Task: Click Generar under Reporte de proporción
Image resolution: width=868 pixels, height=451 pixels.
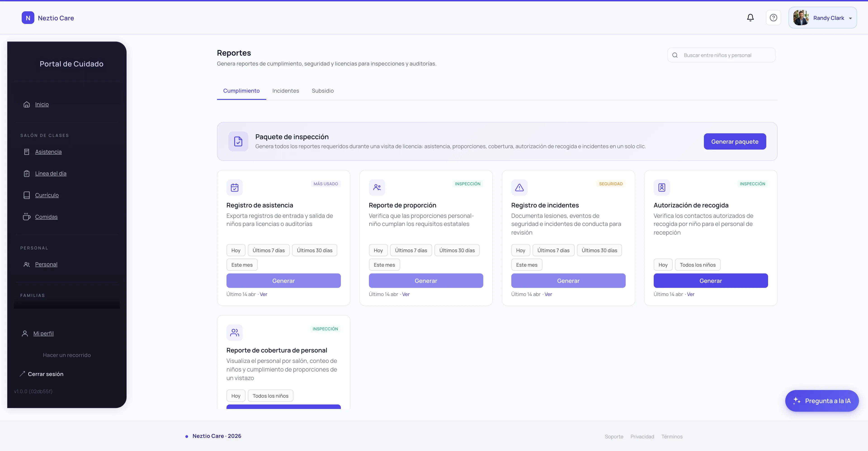Action: 426,281
